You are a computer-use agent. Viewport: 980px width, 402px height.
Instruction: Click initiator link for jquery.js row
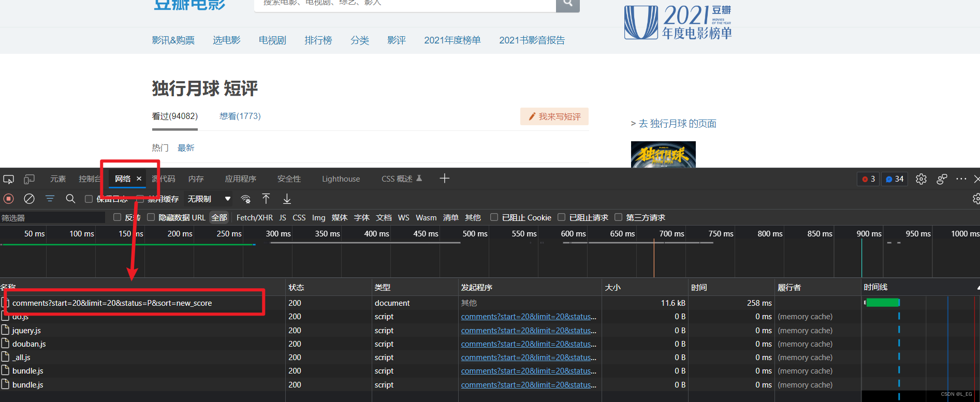[529, 330]
